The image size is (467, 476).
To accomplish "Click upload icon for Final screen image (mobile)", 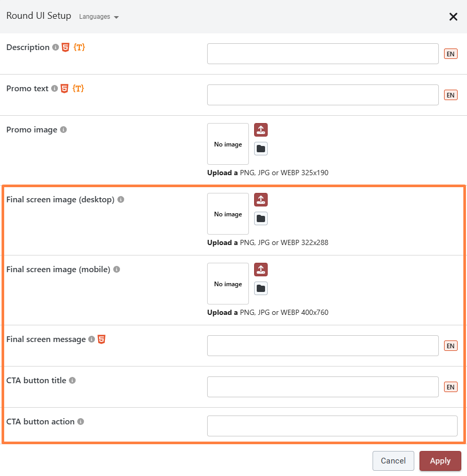I will [x=261, y=270].
